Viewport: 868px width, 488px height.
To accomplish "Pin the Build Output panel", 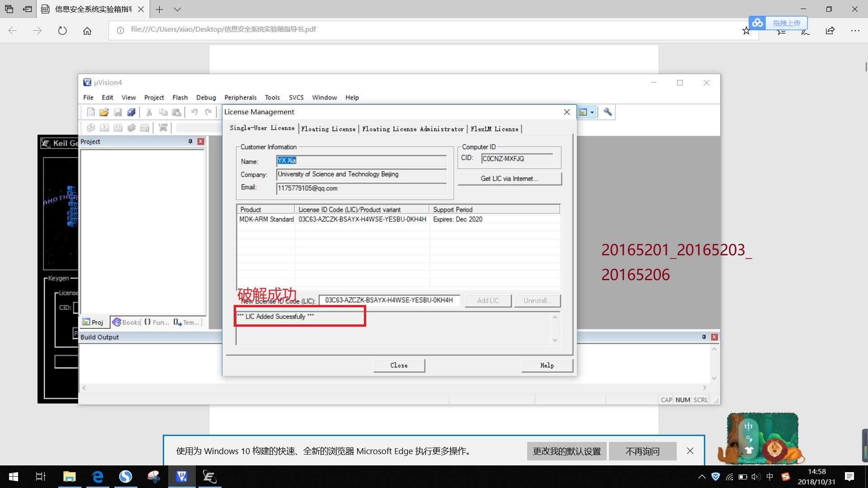I will [704, 337].
